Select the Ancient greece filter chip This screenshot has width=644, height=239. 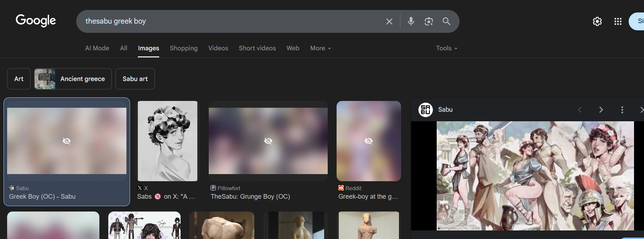tap(73, 79)
